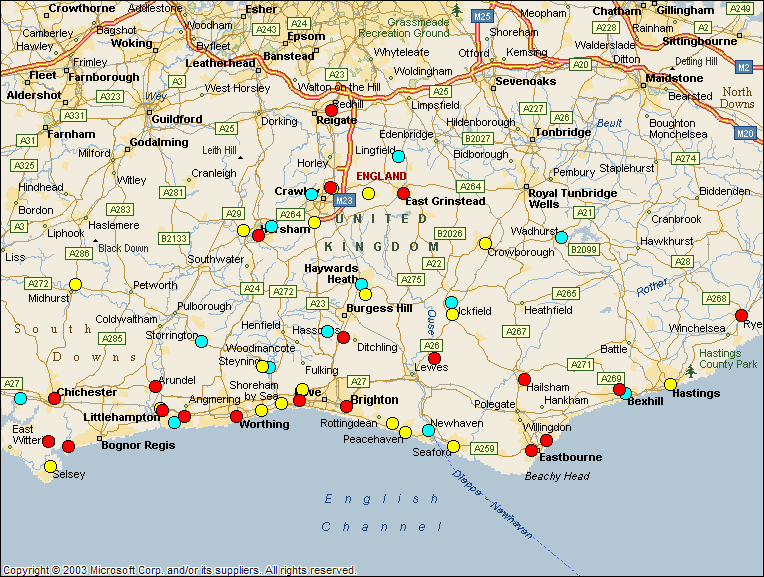This screenshot has width=764, height=577.
Task: Select the red marker at Hailsham
Action: [524, 379]
